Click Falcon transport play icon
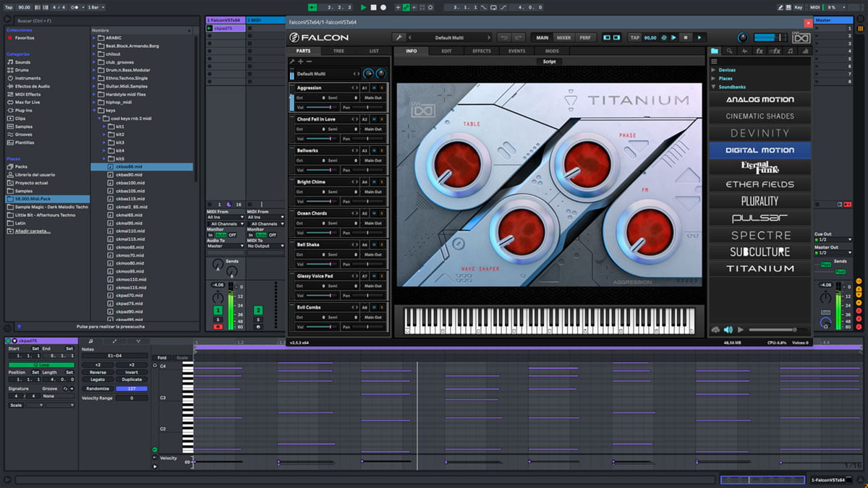 (699, 38)
